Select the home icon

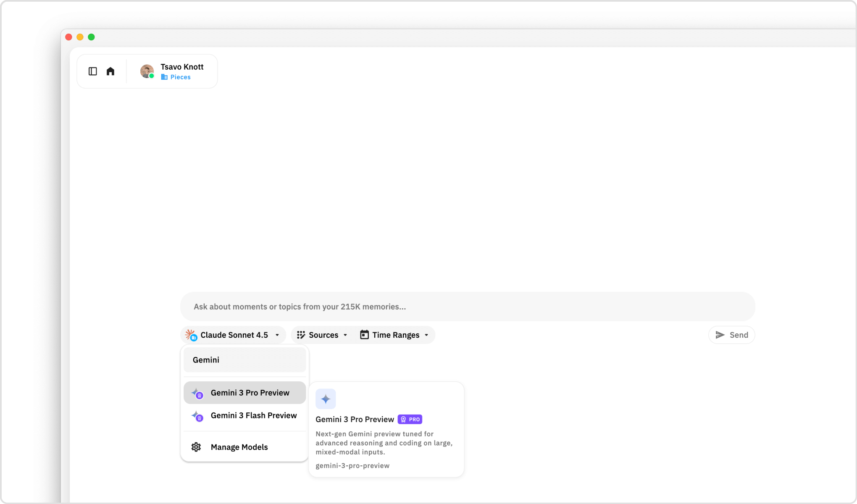pos(110,71)
